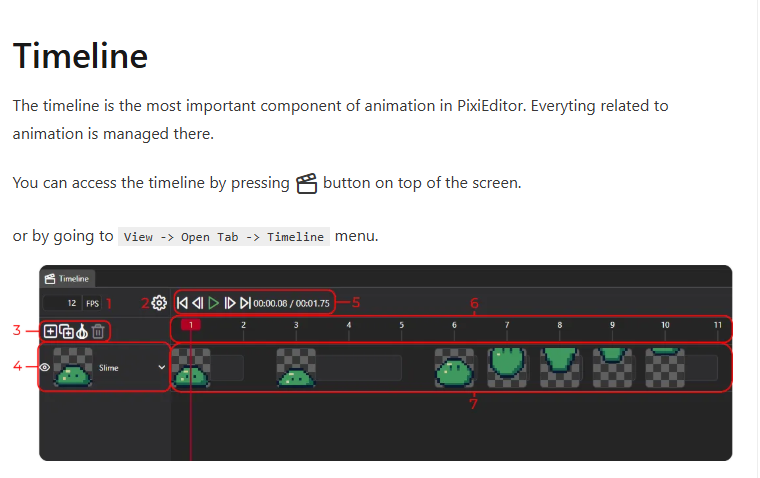Add a new frame
Screen dimensions: 760x478
click(x=51, y=331)
